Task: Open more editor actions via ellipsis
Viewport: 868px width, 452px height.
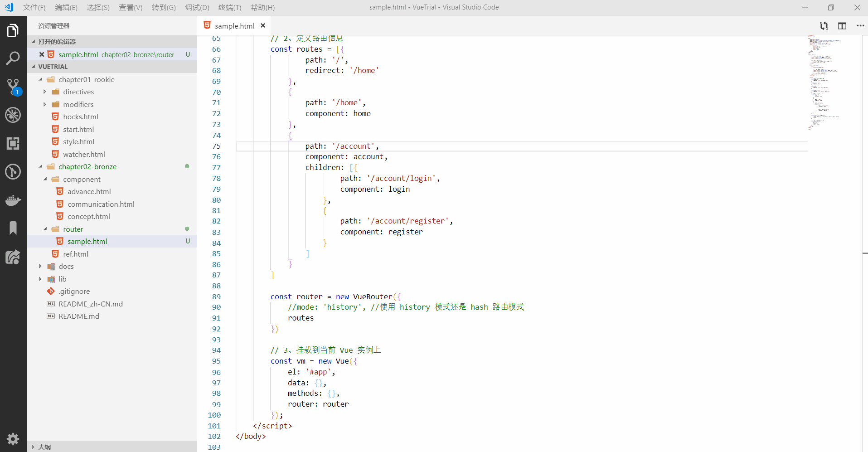Action: pyautogui.click(x=860, y=26)
